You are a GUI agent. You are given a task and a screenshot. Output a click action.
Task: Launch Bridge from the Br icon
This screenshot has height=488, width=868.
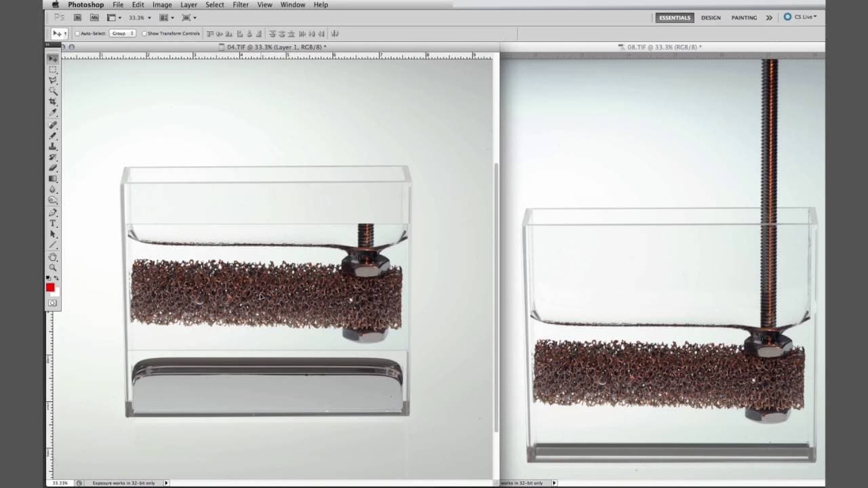pos(78,18)
